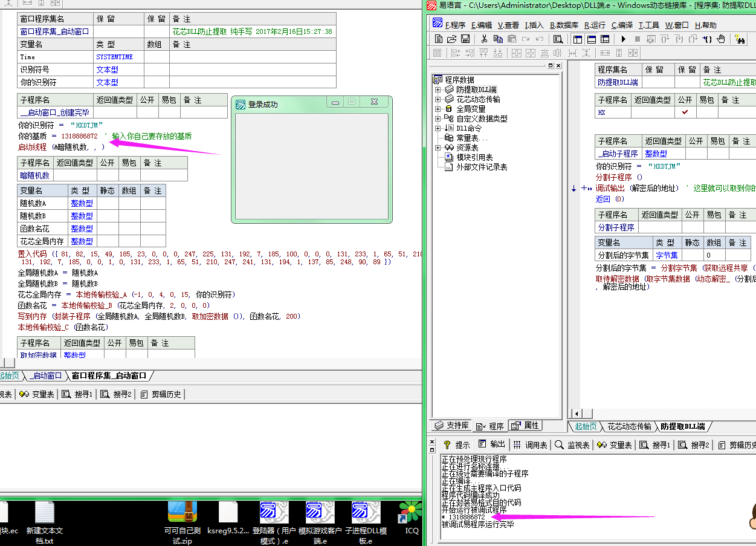Select the 模块引用表 tree item
756x546 pixels.
point(474,157)
